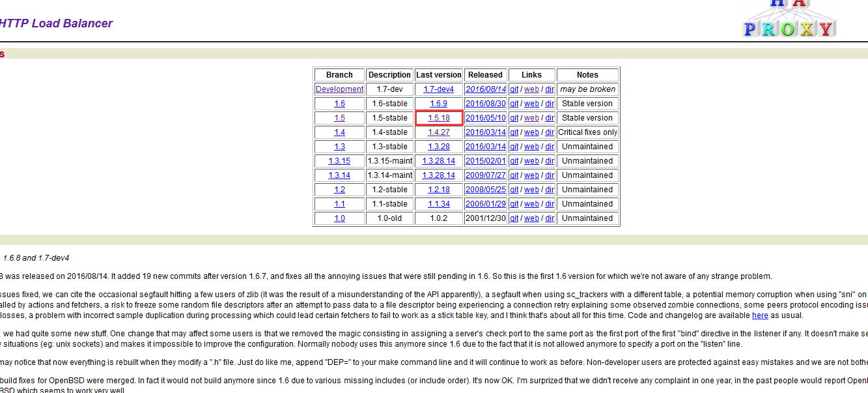This screenshot has height=393, width=868.
Task: Click the "Critical fixes only" note
Action: click(x=587, y=132)
